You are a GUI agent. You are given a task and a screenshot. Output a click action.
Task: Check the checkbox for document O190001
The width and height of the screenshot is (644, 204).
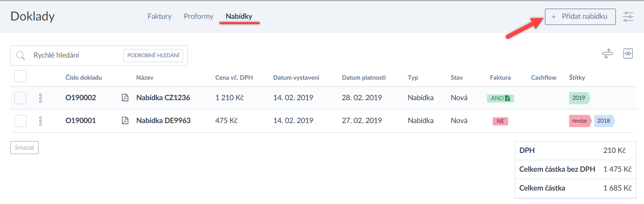click(x=20, y=121)
